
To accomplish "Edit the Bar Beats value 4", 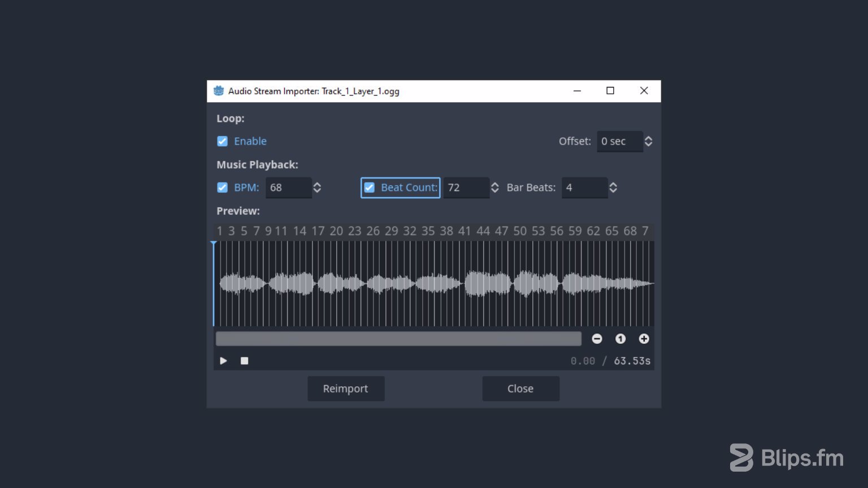I will click(x=585, y=188).
